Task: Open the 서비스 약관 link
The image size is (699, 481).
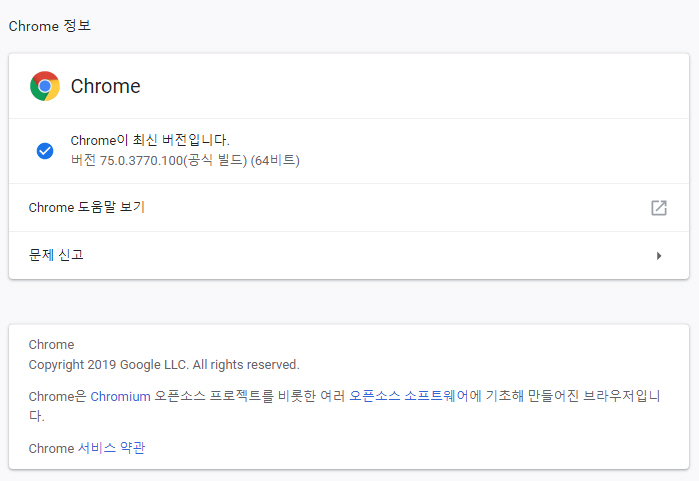Action: (111, 448)
